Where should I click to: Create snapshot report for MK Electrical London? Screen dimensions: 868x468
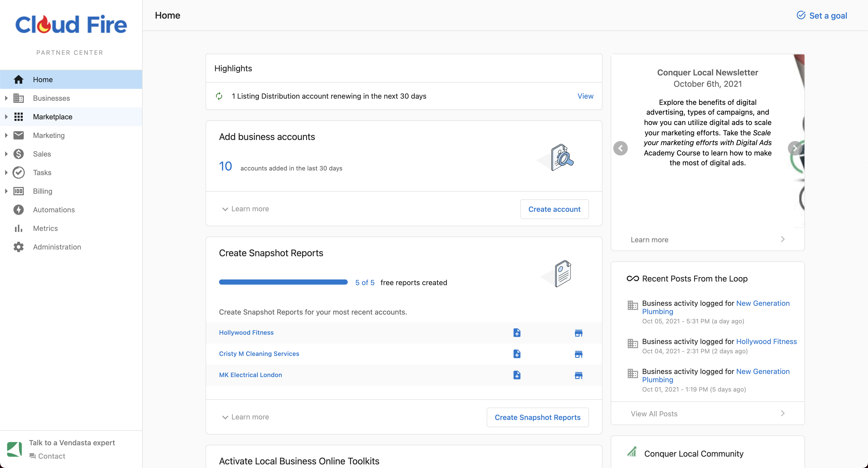pos(517,375)
